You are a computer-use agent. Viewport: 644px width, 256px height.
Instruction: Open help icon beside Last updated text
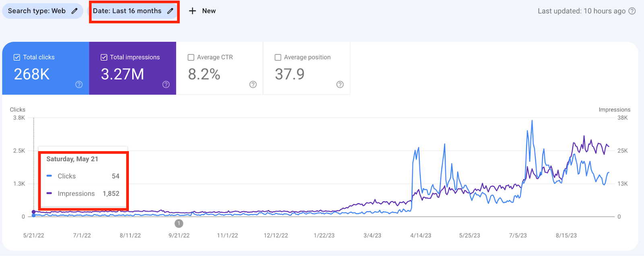click(632, 11)
